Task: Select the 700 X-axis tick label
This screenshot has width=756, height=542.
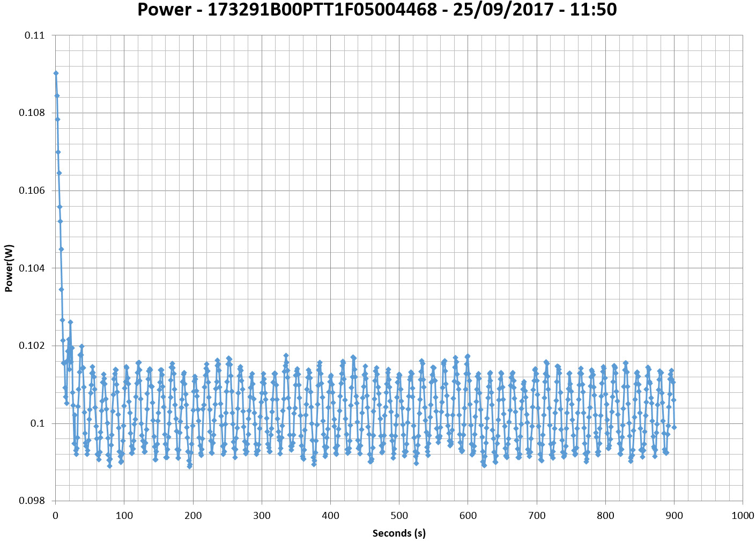Action: pyautogui.click(x=537, y=516)
